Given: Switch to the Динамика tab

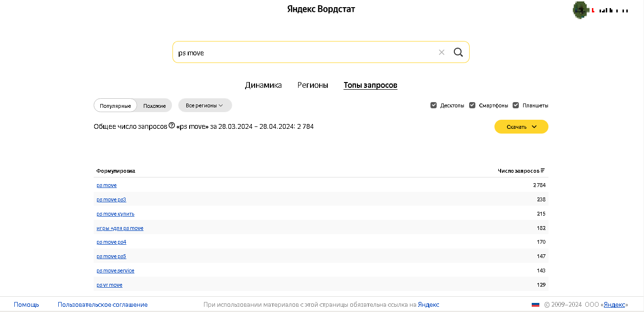Looking at the screenshot, I should tap(263, 85).
